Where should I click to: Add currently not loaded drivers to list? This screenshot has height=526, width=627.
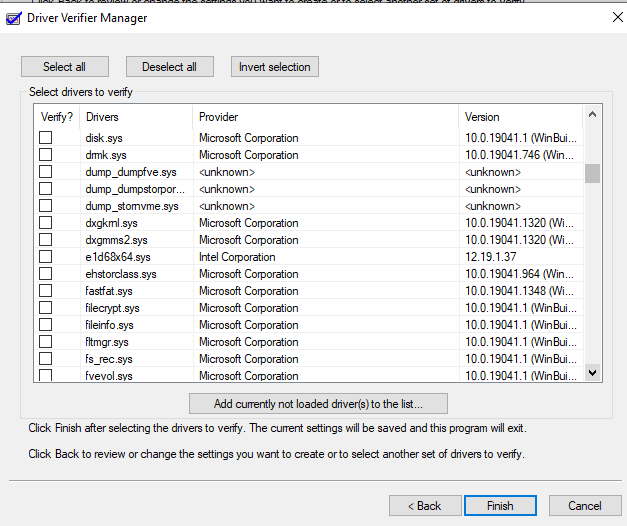[318, 404]
